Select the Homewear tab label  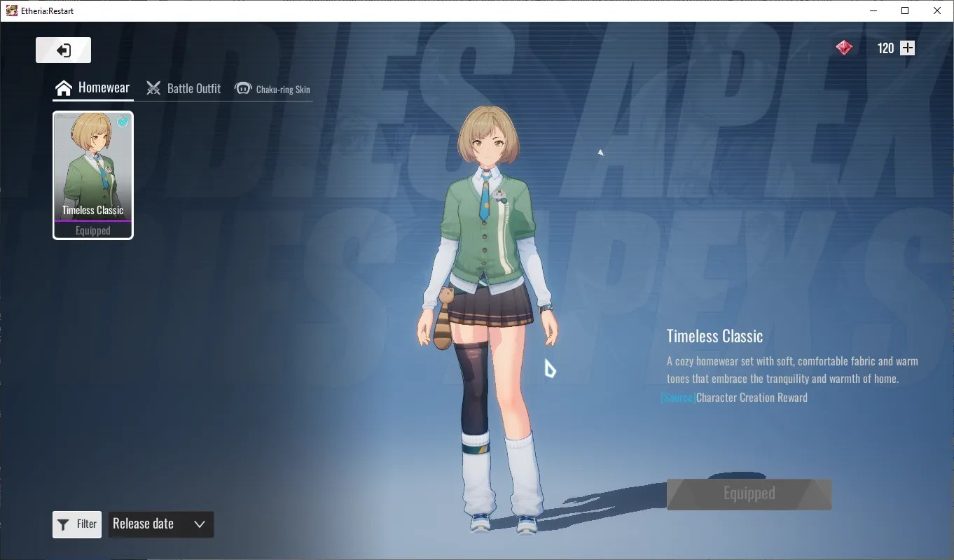coord(104,87)
